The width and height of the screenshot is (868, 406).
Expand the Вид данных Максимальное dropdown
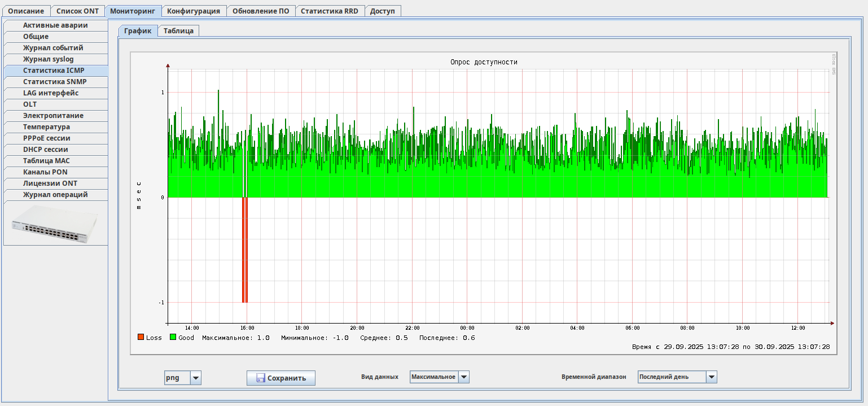point(463,377)
